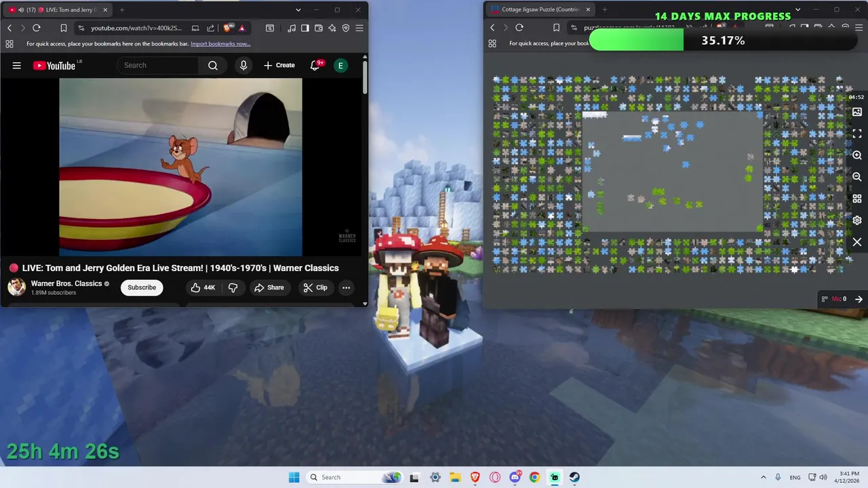Image resolution: width=868 pixels, height=488 pixels.
Task: Reload the jigsaw puzzle page
Action: [x=519, y=27]
